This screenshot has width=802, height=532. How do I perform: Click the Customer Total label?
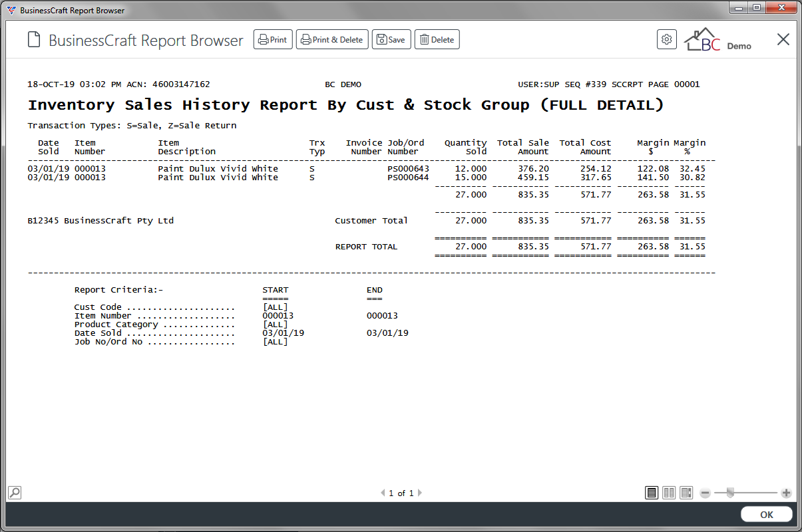371,221
